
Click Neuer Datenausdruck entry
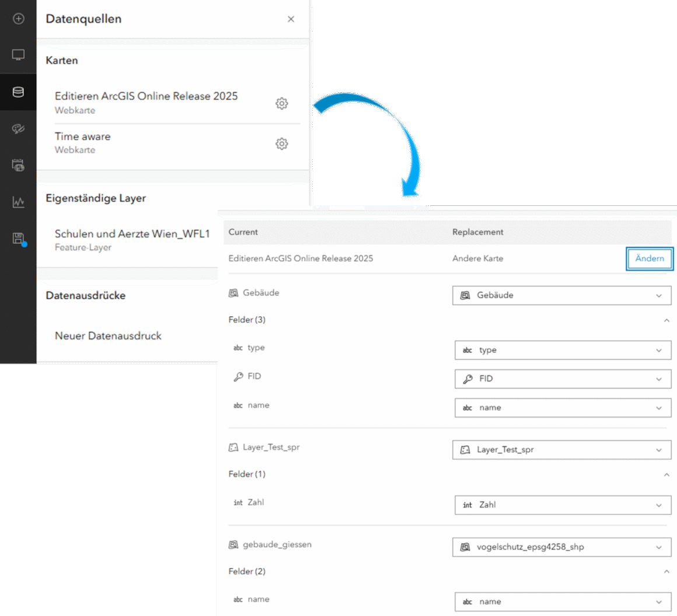point(108,336)
